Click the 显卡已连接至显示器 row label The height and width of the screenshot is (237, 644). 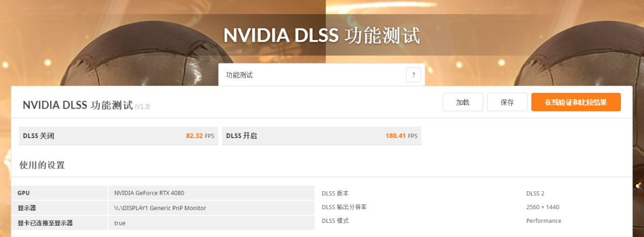point(45,223)
